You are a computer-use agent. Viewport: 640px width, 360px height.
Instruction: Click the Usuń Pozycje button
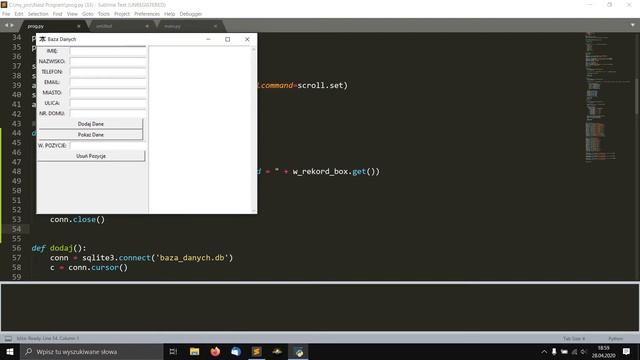click(x=91, y=156)
